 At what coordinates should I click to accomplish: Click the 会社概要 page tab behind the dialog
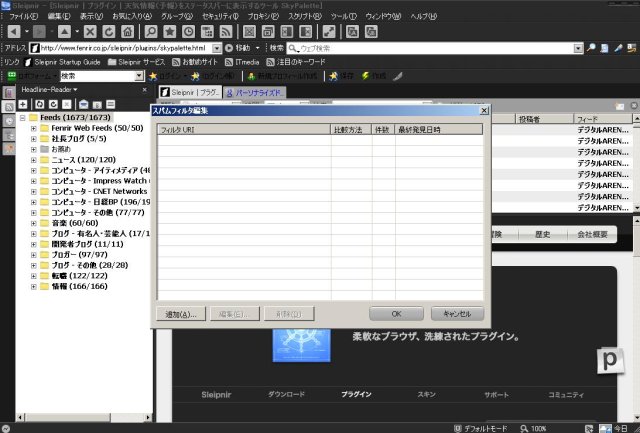click(x=592, y=235)
